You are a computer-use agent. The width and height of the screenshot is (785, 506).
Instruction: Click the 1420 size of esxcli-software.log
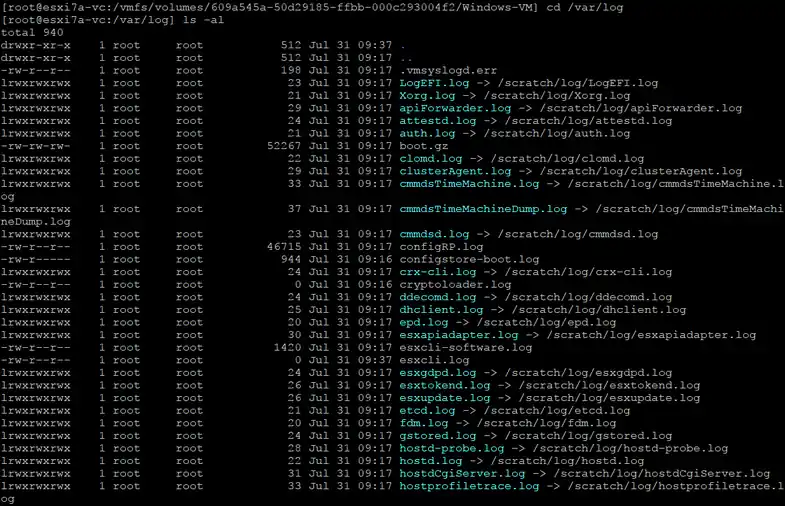tap(287, 347)
